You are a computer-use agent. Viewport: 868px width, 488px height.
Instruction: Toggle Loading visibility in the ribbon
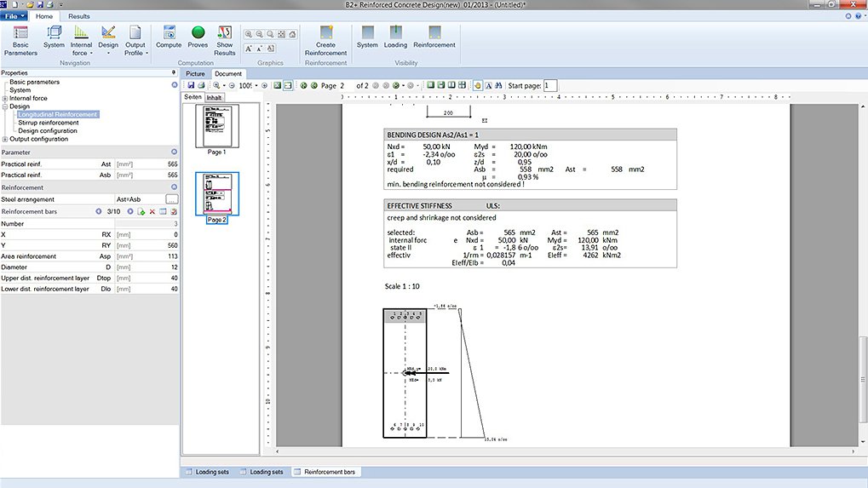coord(395,37)
